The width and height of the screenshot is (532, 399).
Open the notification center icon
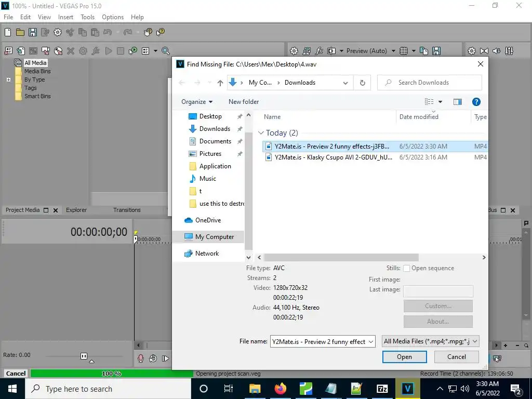[x=516, y=389]
